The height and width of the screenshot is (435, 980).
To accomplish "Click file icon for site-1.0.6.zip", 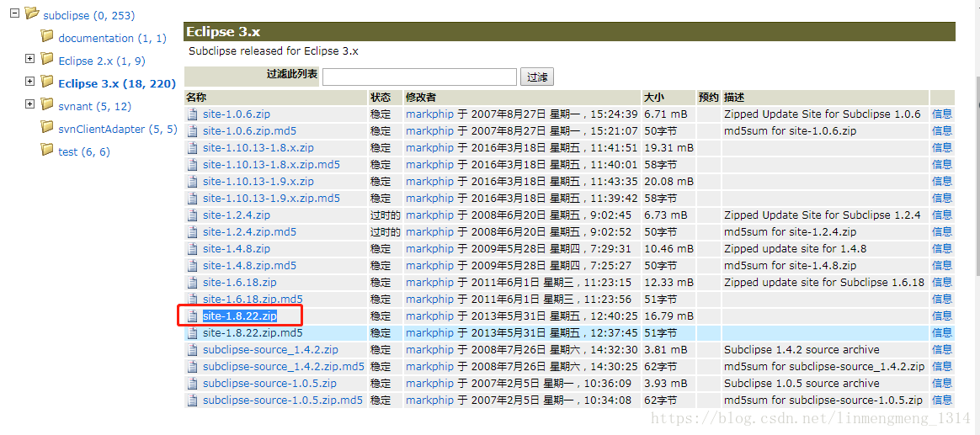I will [x=193, y=114].
